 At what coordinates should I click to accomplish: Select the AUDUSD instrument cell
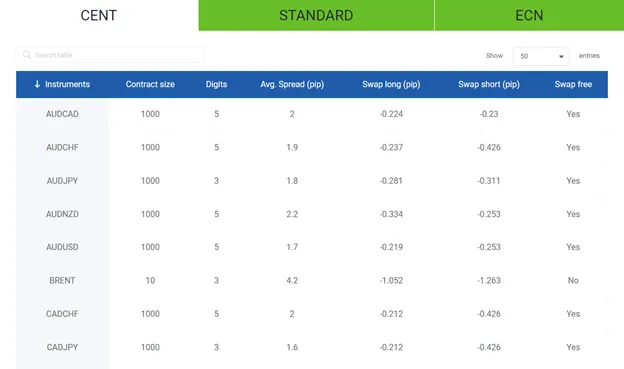tap(62, 247)
